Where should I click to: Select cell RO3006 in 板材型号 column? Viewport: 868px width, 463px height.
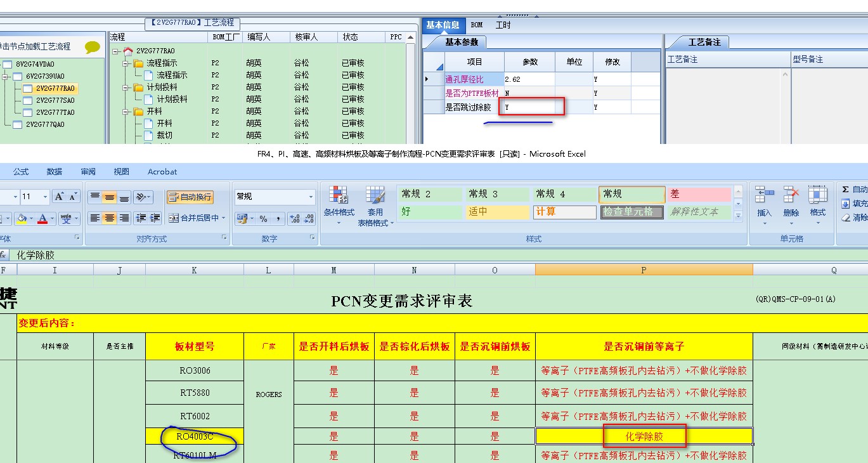[x=194, y=370]
